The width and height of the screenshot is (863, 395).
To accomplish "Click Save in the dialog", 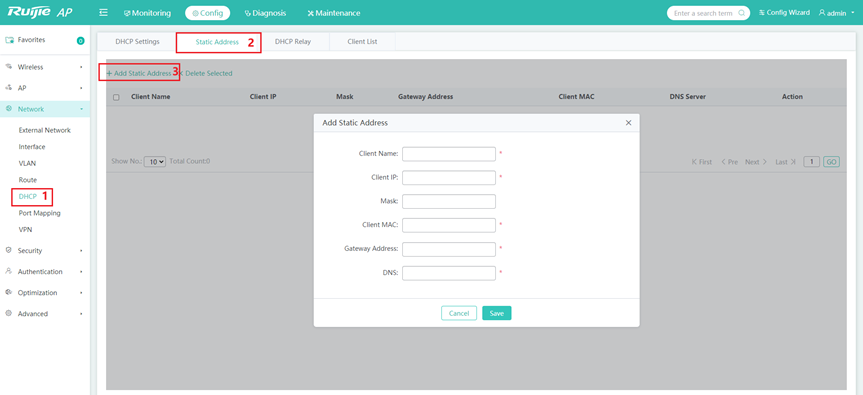I will pos(497,313).
